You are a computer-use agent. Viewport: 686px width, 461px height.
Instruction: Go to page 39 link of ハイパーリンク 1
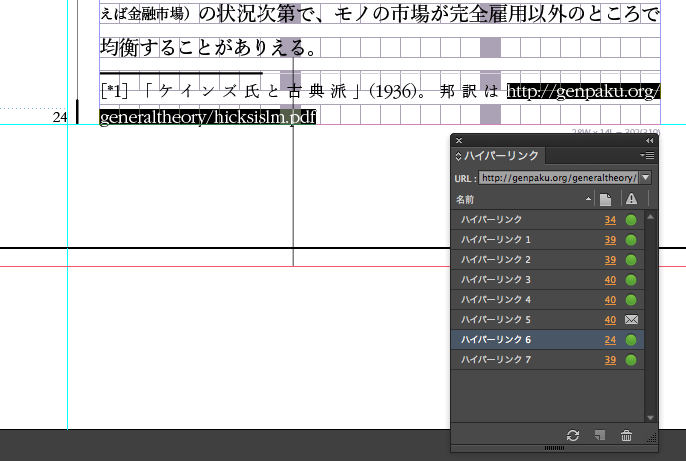610,240
